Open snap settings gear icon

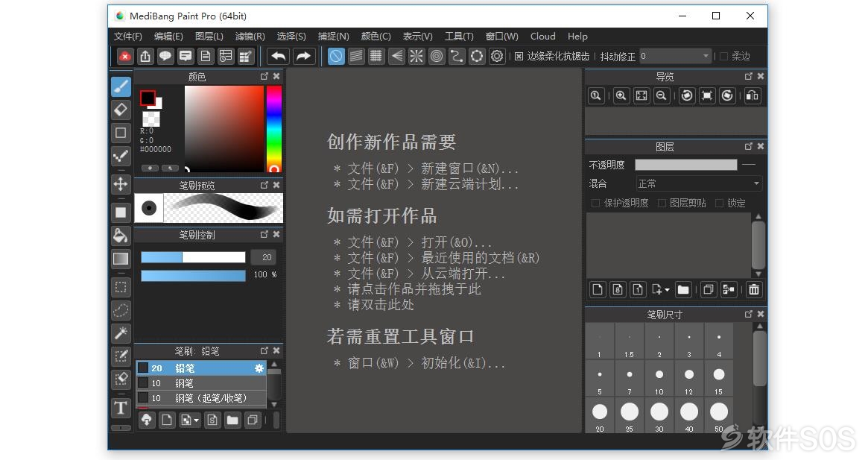pos(497,56)
